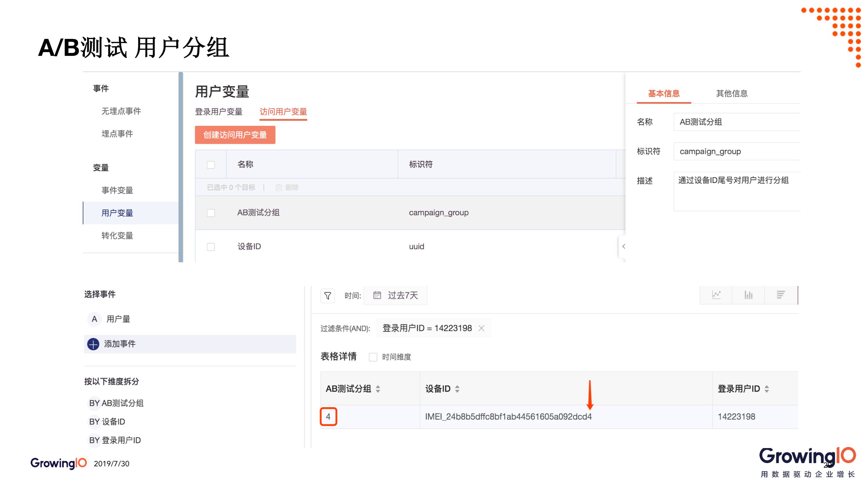Remove the 登录用户ID = 14223198 filter
Viewport: 868px width, 488px height.
[x=481, y=328]
